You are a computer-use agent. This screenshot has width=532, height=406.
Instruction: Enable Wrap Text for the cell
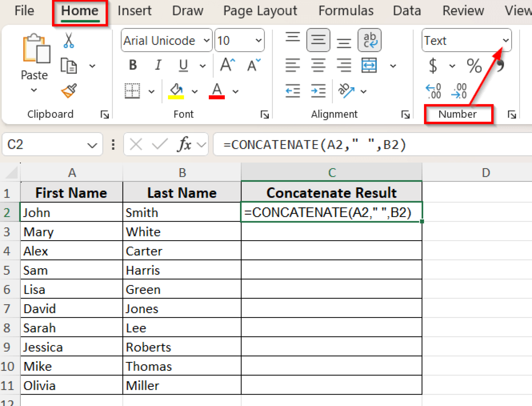pos(370,40)
